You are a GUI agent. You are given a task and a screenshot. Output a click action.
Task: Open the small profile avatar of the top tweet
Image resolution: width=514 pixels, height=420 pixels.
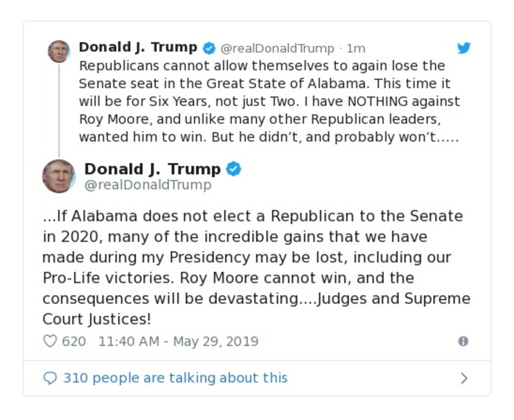[x=58, y=51]
